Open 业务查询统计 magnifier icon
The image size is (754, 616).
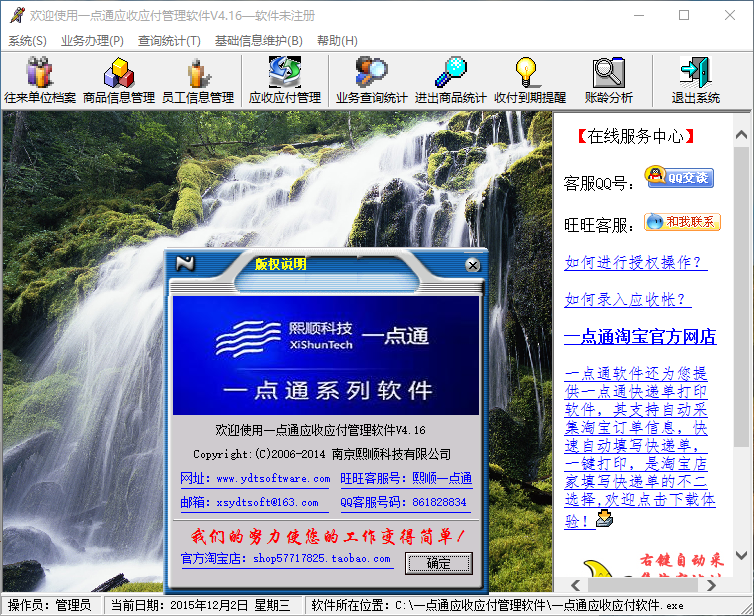(371, 80)
